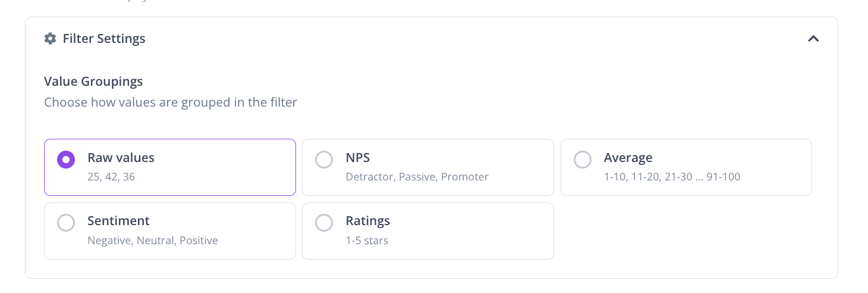Click the '1-10, 11-20, 21-30 ... 91-100' range text
868x293 pixels.
672,177
